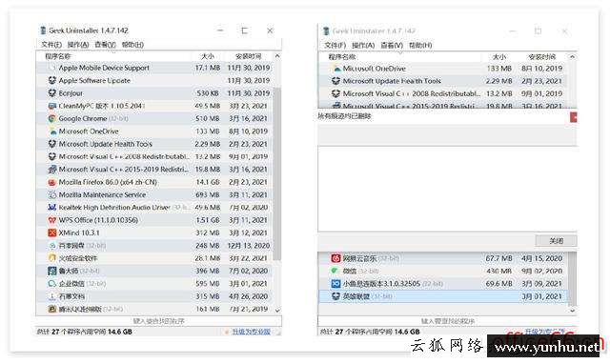Open 帮助(H) menu in left window
This screenshot has width=610, height=364.
(x=132, y=45)
